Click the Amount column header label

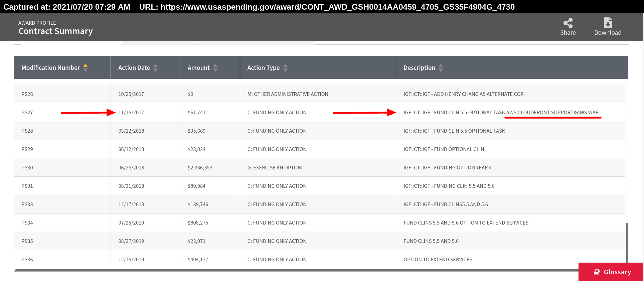coord(198,68)
